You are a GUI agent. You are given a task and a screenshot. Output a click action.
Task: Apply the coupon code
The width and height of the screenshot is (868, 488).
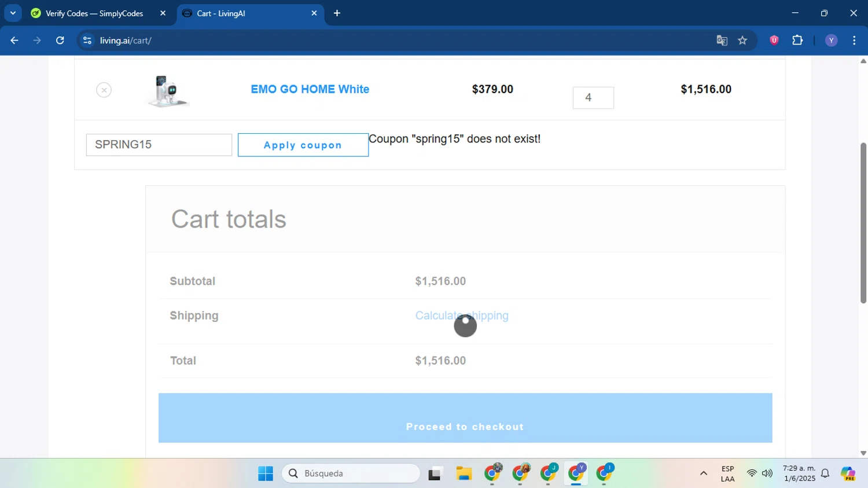pyautogui.click(x=303, y=145)
